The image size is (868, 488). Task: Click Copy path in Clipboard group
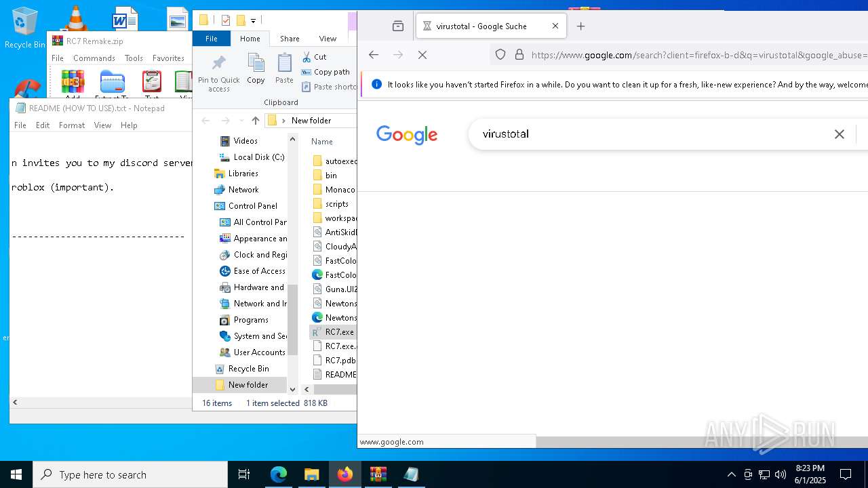325,72
